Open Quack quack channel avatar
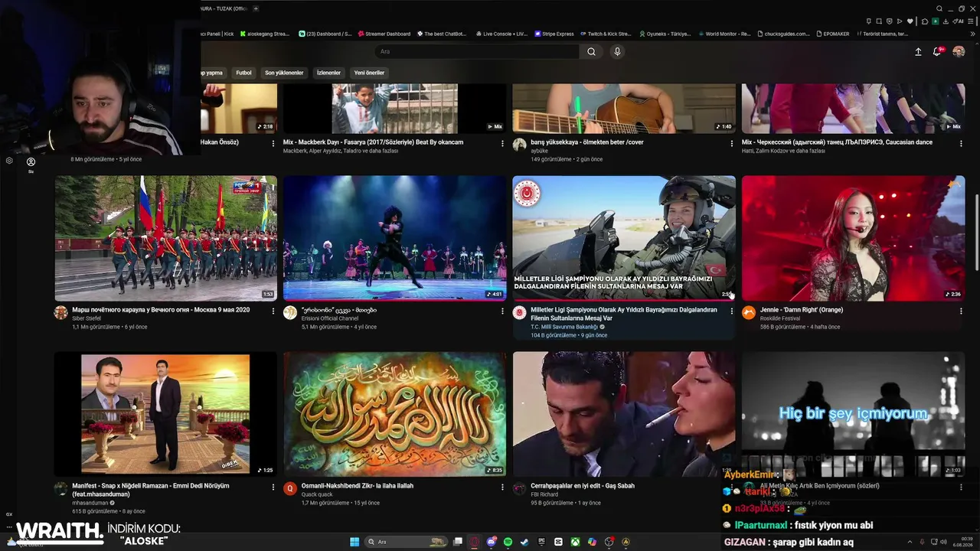This screenshot has height=551, width=980. pos(290,488)
